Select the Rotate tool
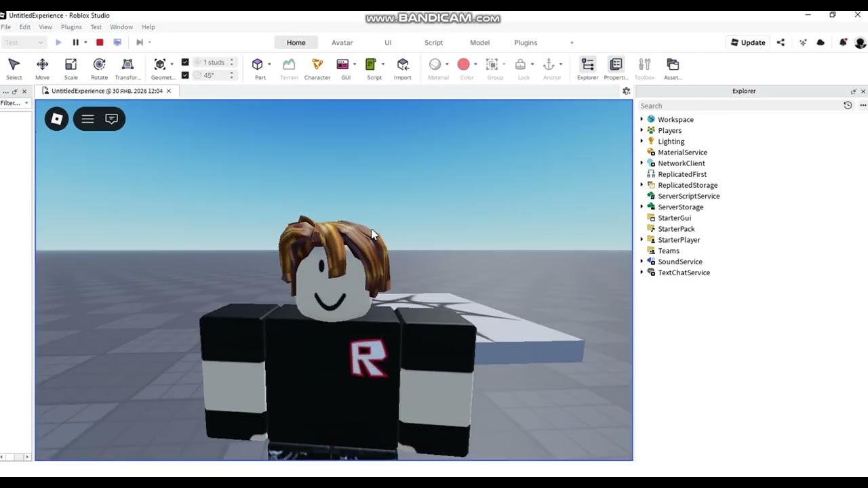 [99, 68]
